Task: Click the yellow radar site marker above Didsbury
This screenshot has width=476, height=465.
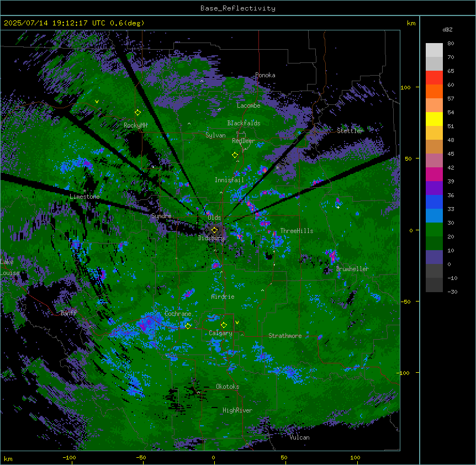Action: [215, 230]
